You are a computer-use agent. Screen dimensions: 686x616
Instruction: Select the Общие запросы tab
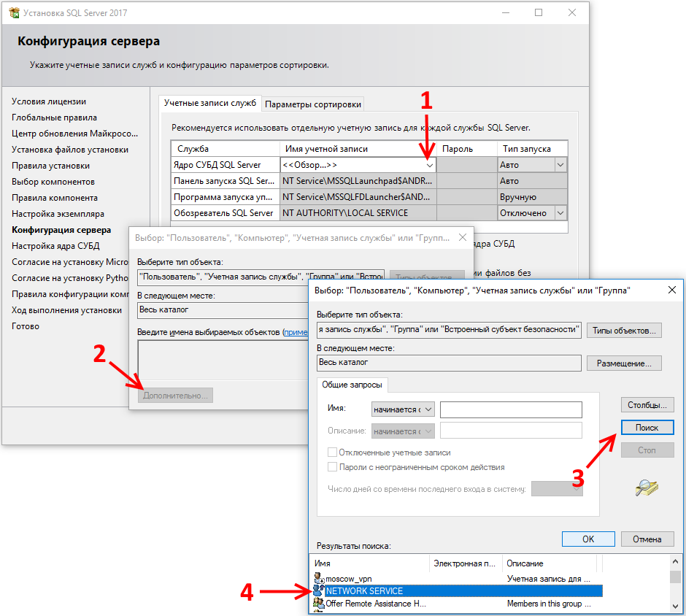[x=352, y=385]
